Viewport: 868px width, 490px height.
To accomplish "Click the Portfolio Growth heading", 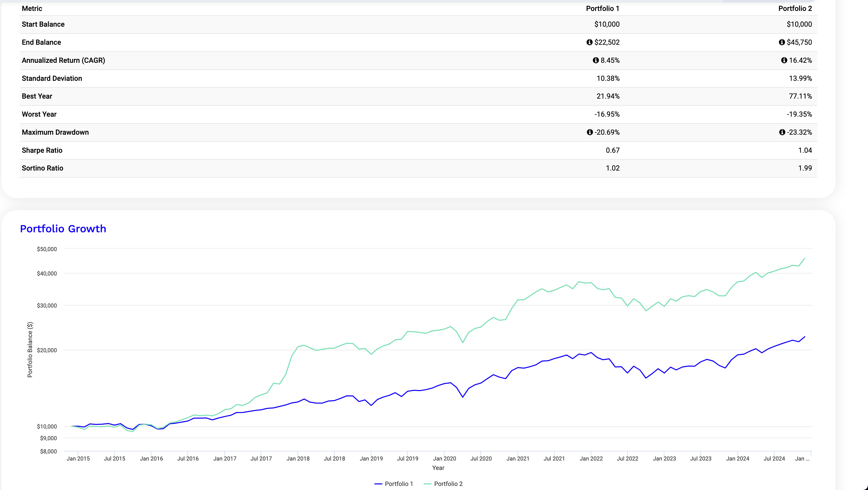I will click(x=63, y=229).
